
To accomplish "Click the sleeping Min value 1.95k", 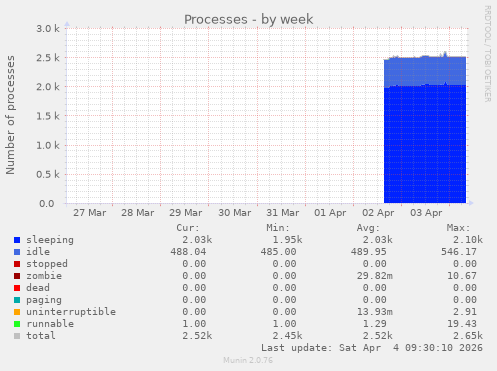I will pos(288,240).
